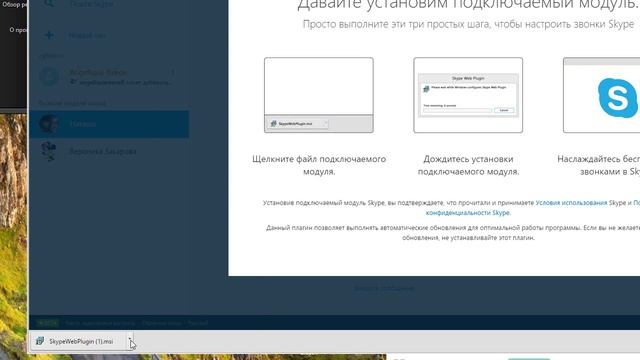This screenshot has height=360, width=640.
Task: Open the 'конфиденциальности Skype' privacy link
Action: (468, 213)
